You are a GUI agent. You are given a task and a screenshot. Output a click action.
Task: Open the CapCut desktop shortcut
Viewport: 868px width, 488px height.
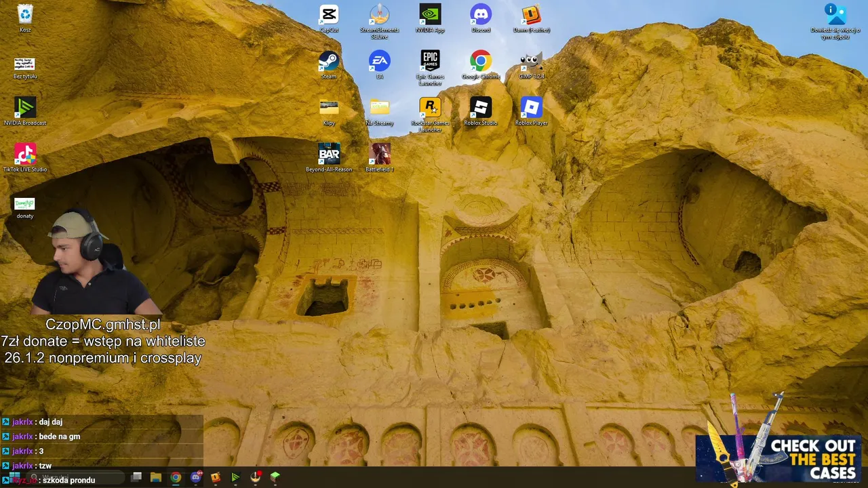pos(329,18)
